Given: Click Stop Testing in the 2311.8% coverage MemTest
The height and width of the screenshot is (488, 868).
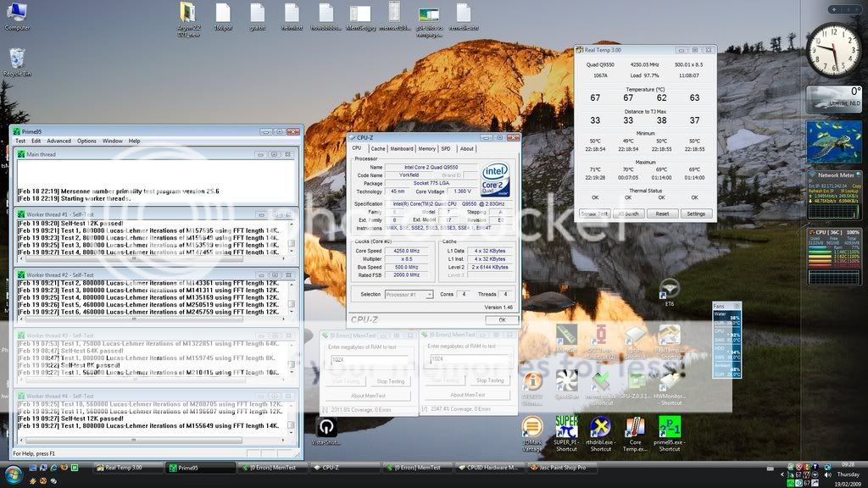Looking at the screenshot, I should click(x=390, y=381).
